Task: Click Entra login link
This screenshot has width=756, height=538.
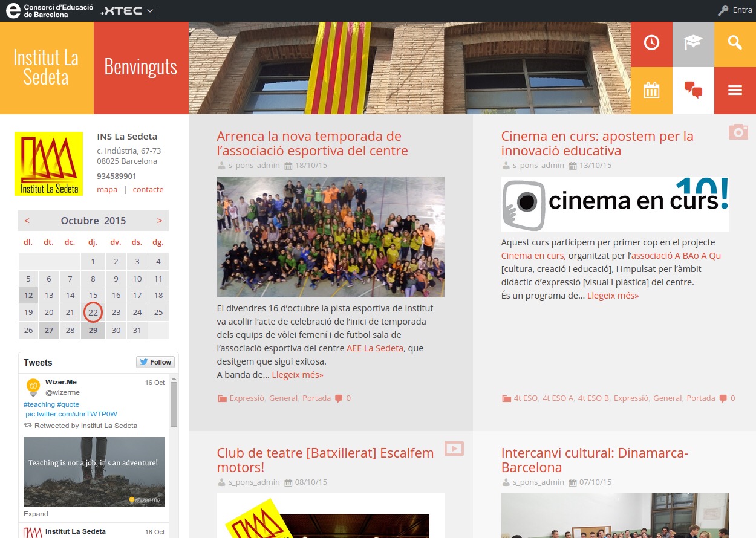Action: click(735, 10)
